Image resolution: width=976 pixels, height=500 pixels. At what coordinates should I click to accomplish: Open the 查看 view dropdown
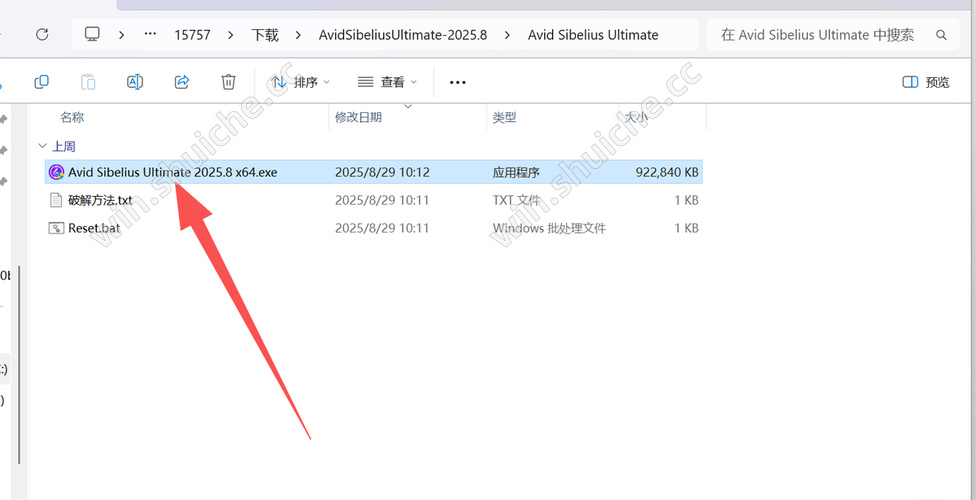[x=387, y=82]
